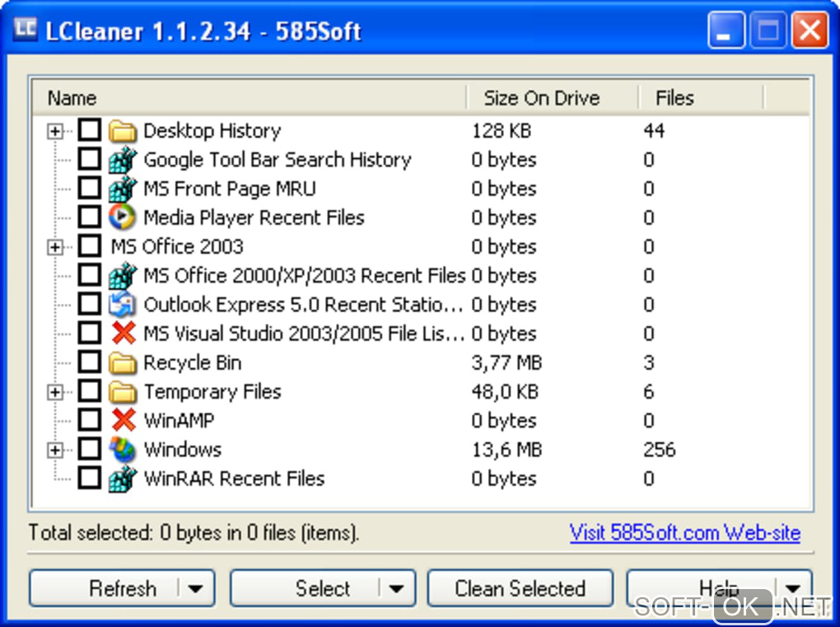
Task: Open the Select button dropdown arrow
Action: [x=396, y=589]
